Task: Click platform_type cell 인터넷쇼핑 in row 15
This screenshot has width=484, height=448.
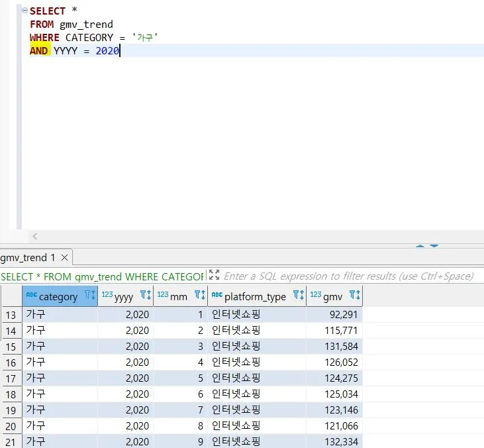Action: 257,347
